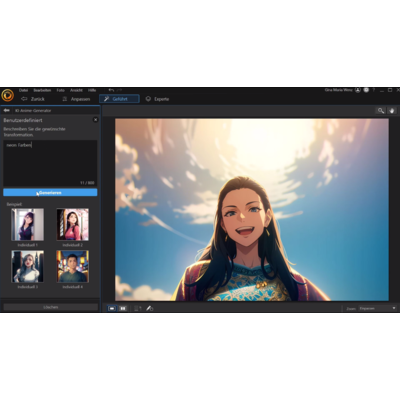Toggle split before-after view mode
The image size is (400, 400).
click(x=123, y=308)
